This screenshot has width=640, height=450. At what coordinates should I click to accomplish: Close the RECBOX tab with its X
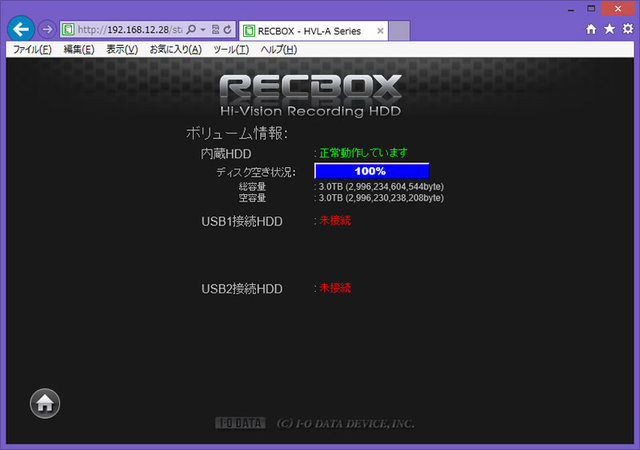pos(380,31)
